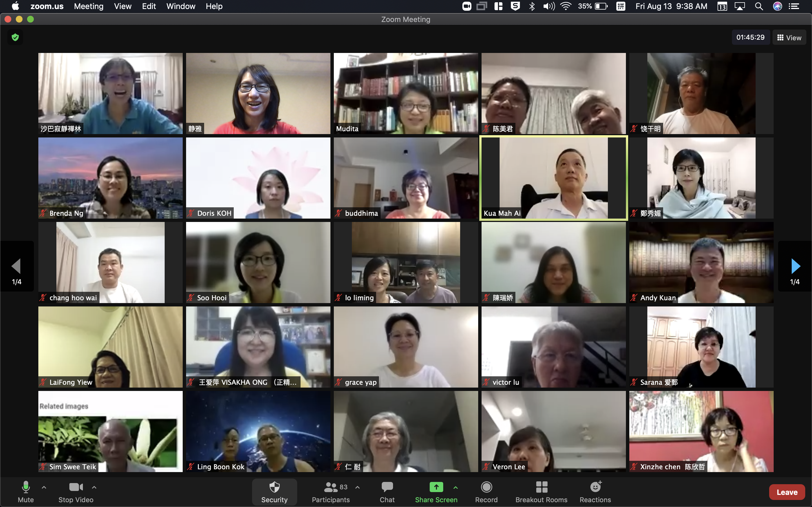Open the Meeting menu in menu bar

point(89,6)
